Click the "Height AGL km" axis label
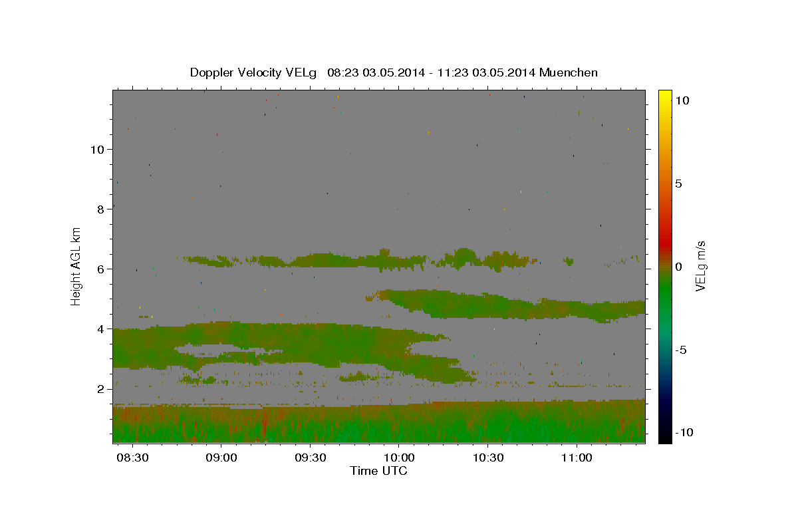This screenshot has height=532, width=798. [76, 266]
